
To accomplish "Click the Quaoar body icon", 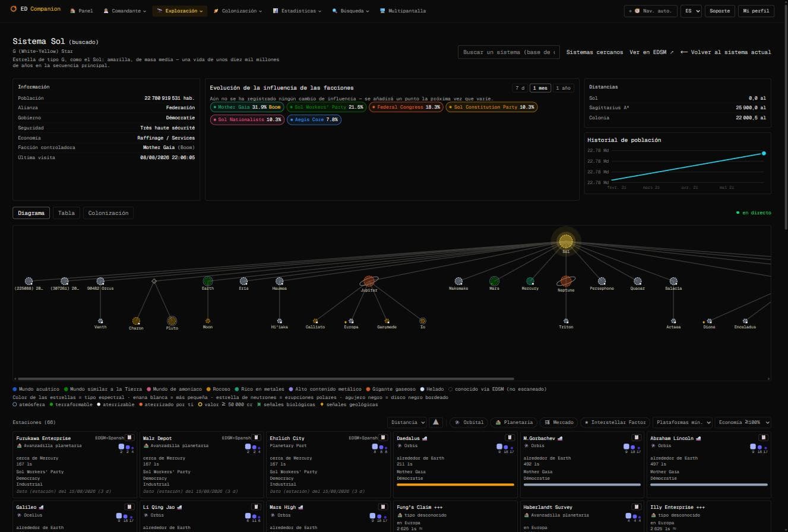I will coord(638,281).
